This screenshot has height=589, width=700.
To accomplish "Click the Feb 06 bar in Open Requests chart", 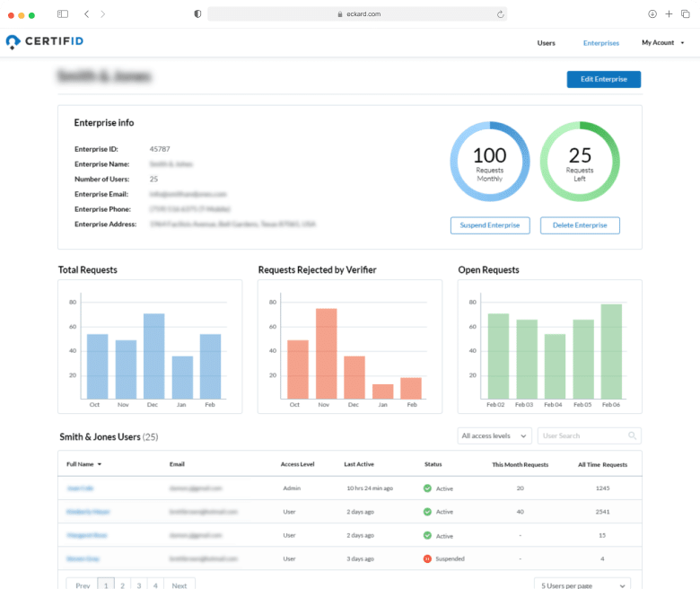I will click(611, 351).
